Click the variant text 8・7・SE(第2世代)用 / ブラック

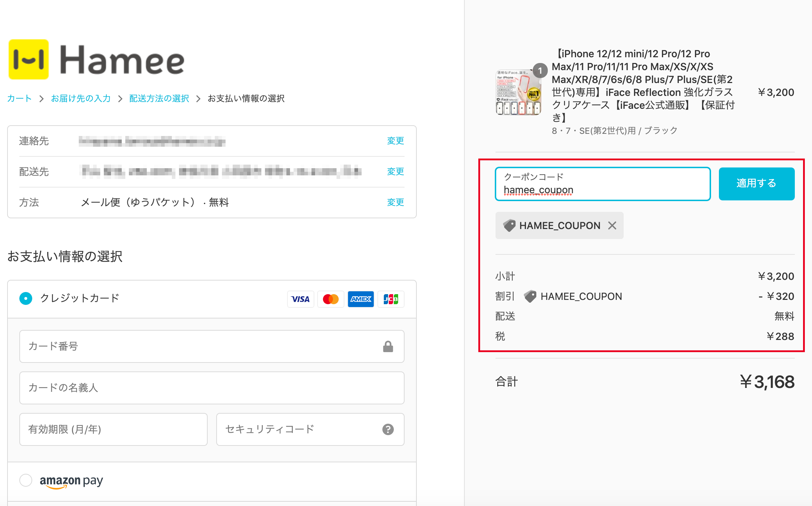(x=615, y=131)
